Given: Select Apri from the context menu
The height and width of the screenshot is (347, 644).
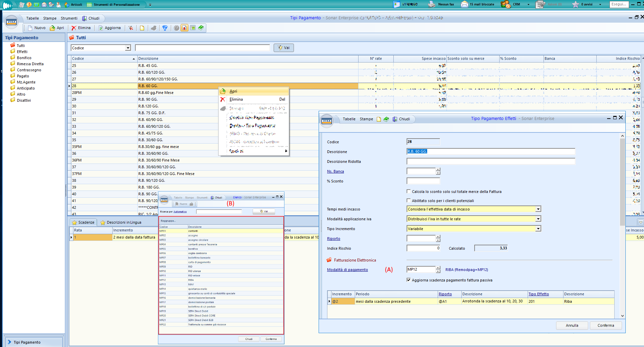Looking at the screenshot, I should point(233,91).
